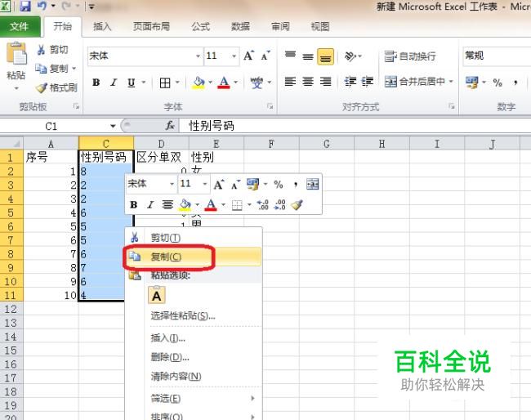
Task: Open the ribbon font size 11 dropdown
Action: [234, 56]
